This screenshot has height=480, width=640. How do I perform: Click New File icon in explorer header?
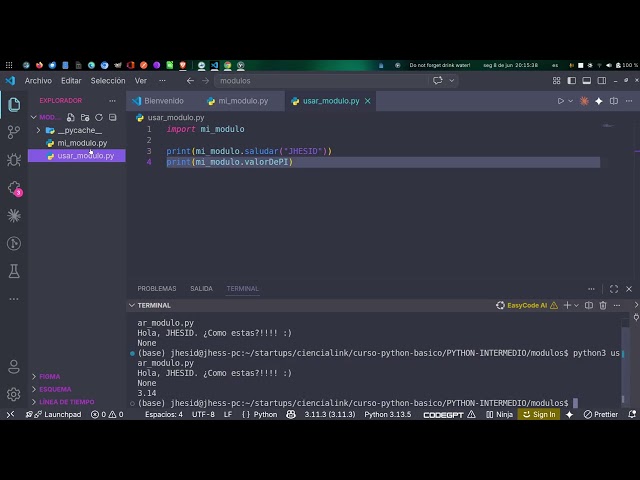tap(71, 118)
